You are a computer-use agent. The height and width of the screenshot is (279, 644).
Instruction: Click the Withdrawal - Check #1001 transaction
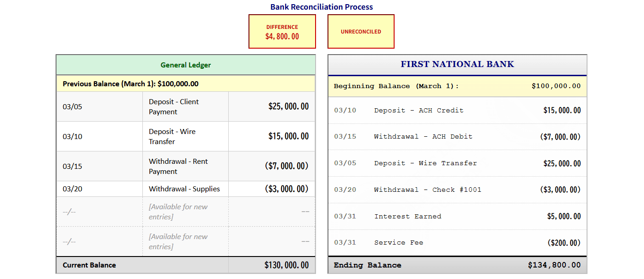[x=457, y=190]
